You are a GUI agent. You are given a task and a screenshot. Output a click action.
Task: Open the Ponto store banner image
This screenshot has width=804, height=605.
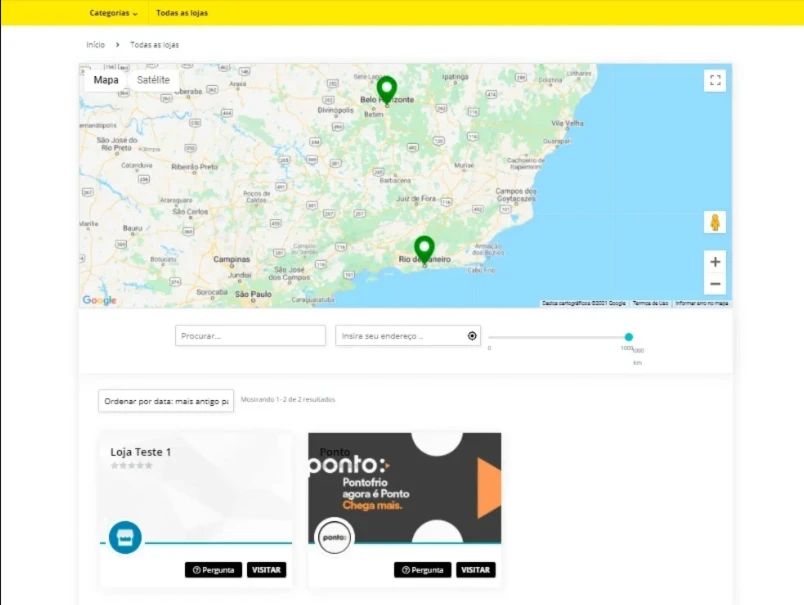405,488
